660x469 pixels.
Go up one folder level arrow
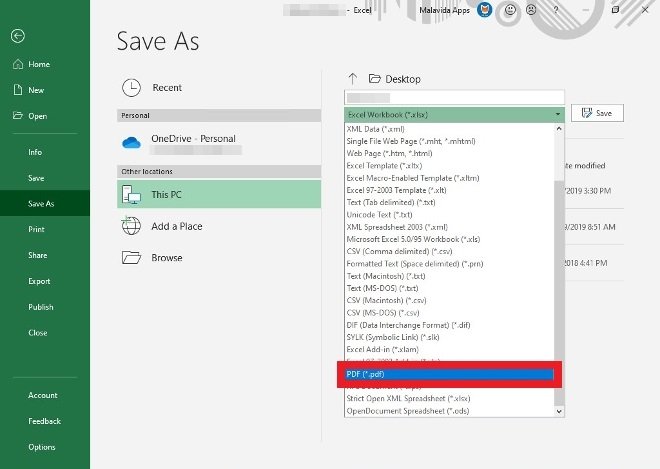pos(353,79)
